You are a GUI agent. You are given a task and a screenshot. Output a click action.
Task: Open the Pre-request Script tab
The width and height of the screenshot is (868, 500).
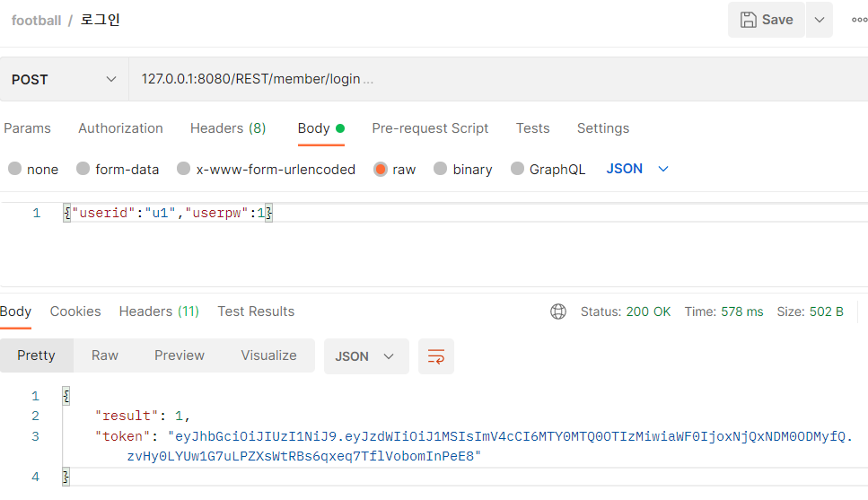pyautogui.click(x=430, y=128)
